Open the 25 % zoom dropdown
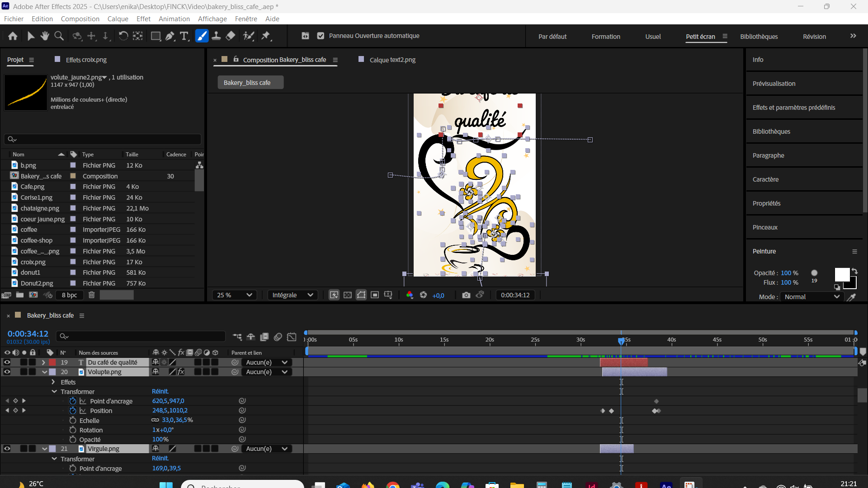This screenshot has width=868, height=488. (234, 295)
